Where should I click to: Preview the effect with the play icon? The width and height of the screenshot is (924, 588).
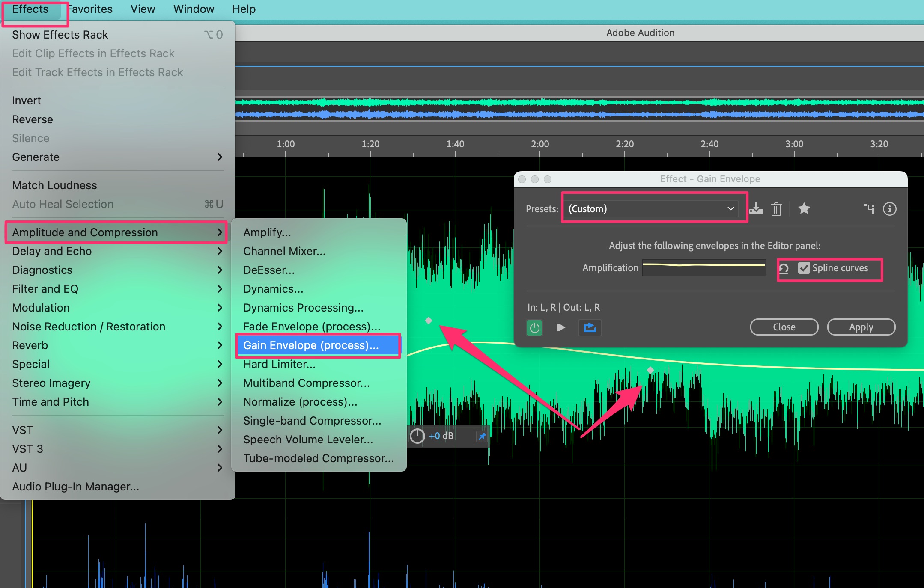click(561, 327)
